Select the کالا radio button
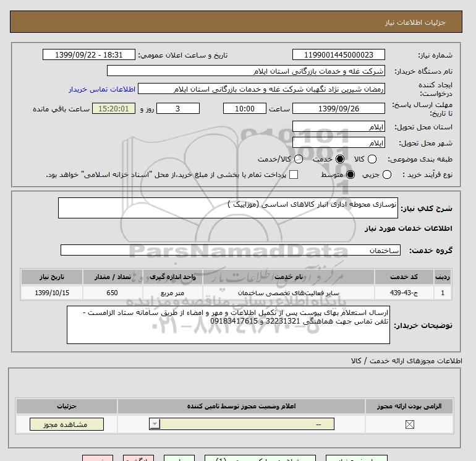476x461 pixels. point(372,159)
